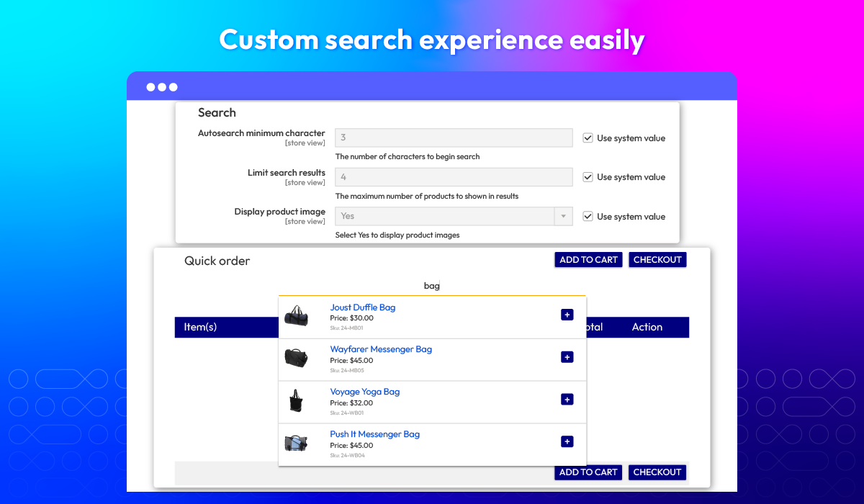Open the Display product image dropdown
The width and height of the screenshot is (864, 504).
coord(454,216)
